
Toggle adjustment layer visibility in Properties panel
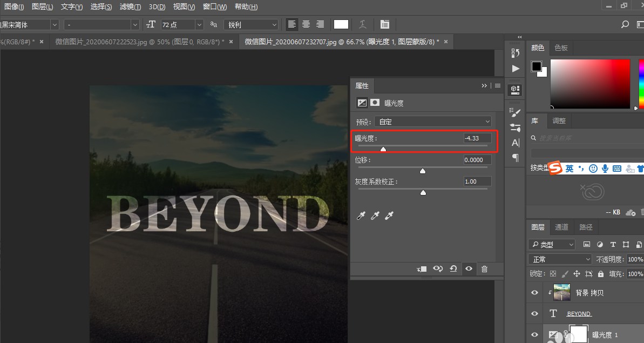click(469, 268)
